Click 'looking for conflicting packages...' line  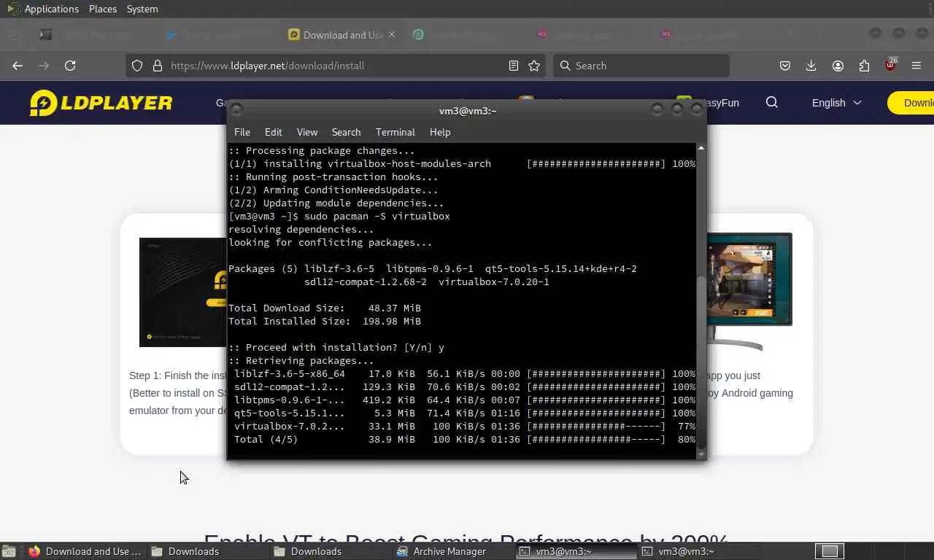click(x=331, y=242)
